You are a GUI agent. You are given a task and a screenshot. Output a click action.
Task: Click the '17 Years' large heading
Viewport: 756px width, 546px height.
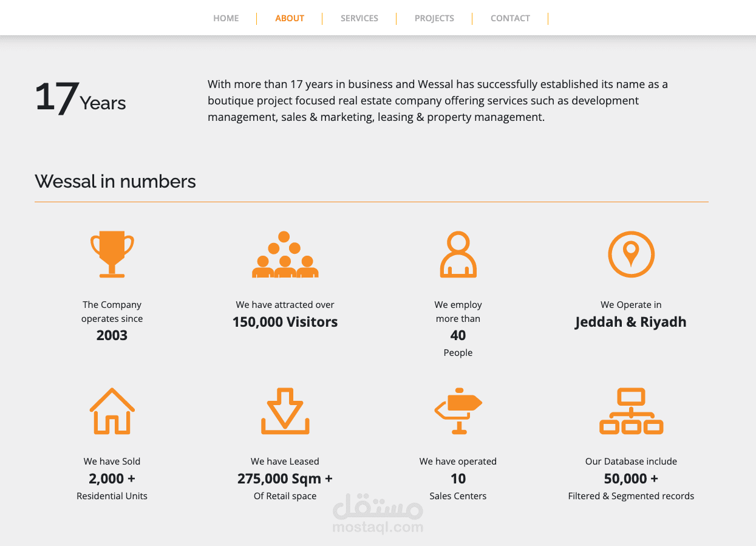point(80,98)
